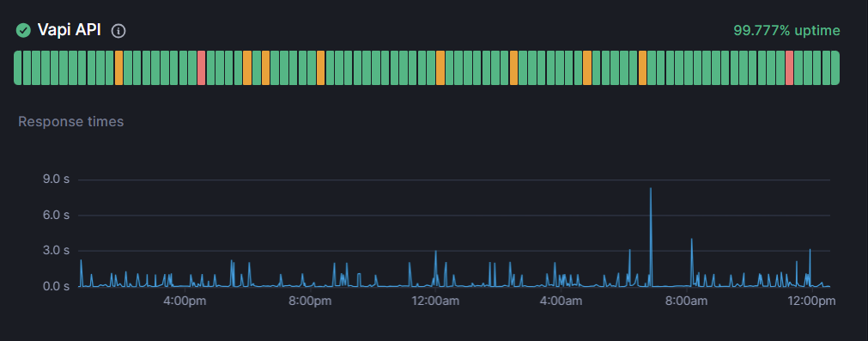
Task: Click the 6.0 s axis label
Action: [55, 216]
